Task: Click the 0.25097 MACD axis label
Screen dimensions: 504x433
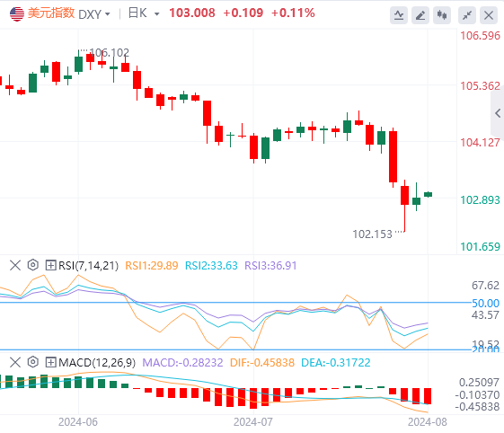Action: 479,382
